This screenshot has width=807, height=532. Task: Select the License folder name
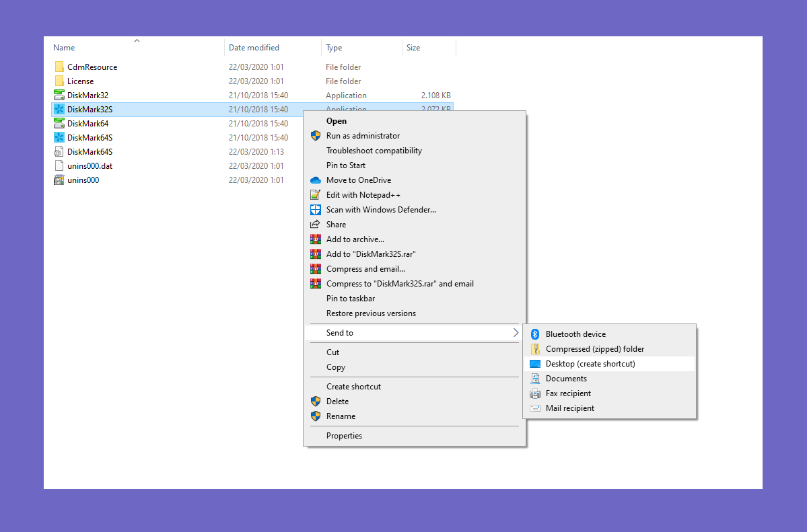80,81
